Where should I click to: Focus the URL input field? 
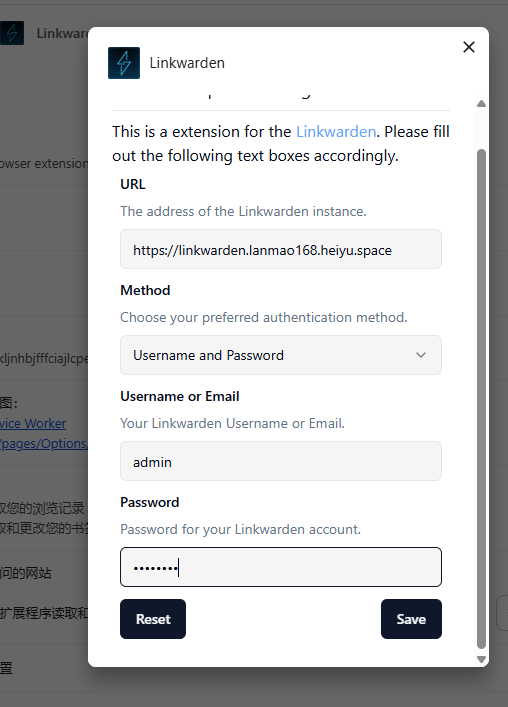pos(281,249)
